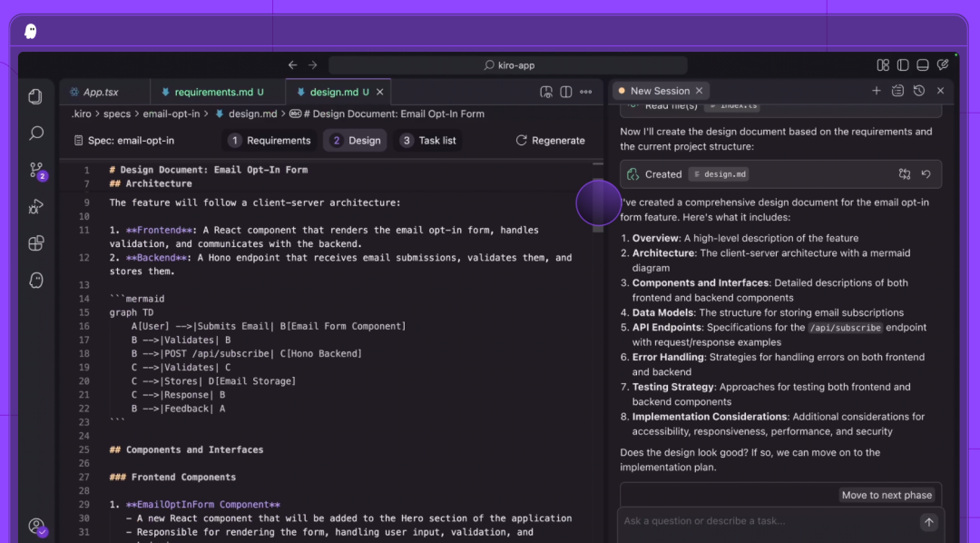Toggle the chat panel icon in title bar
This screenshot has height=543, width=980.
[x=943, y=64]
